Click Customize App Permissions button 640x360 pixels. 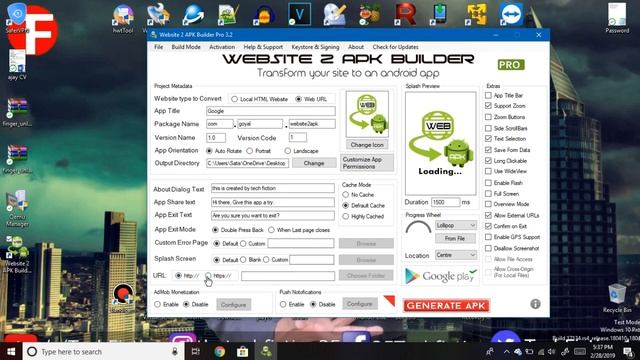[367, 163]
